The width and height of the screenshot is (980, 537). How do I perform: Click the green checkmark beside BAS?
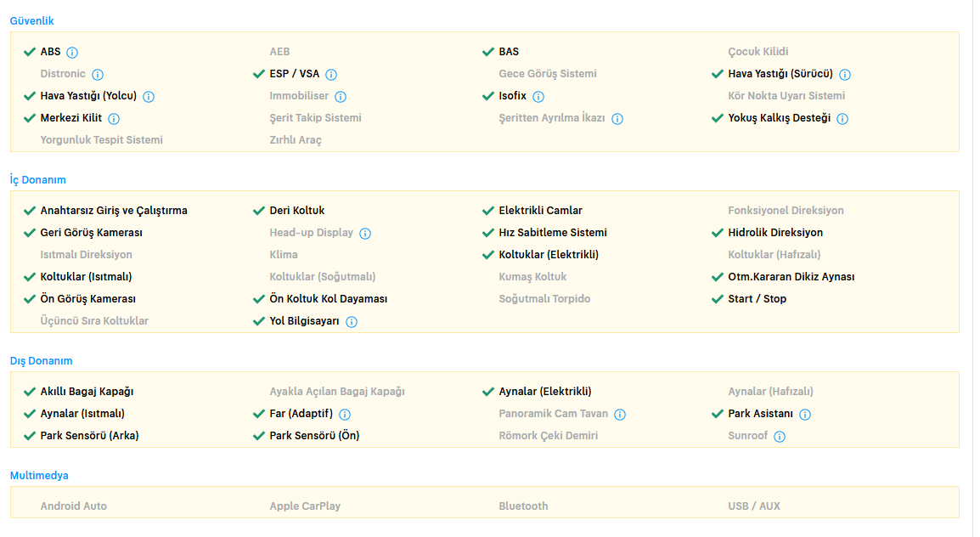click(488, 51)
